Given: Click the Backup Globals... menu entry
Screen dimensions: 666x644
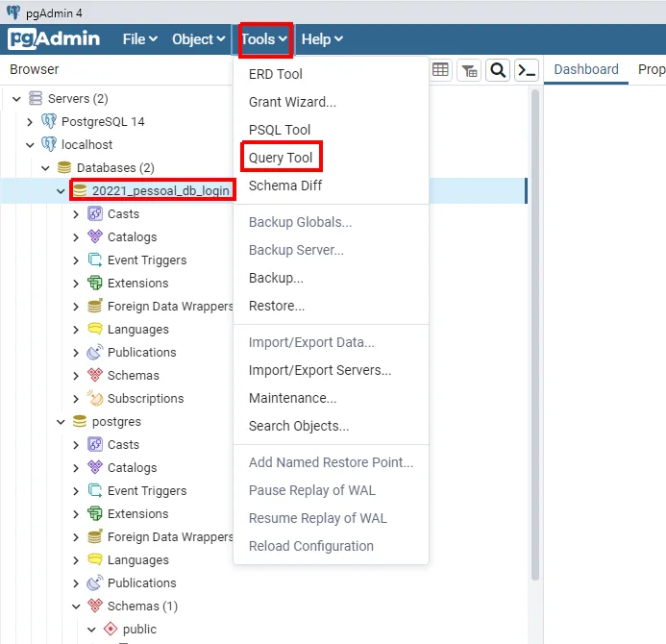Looking at the screenshot, I should tap(300, 222).
